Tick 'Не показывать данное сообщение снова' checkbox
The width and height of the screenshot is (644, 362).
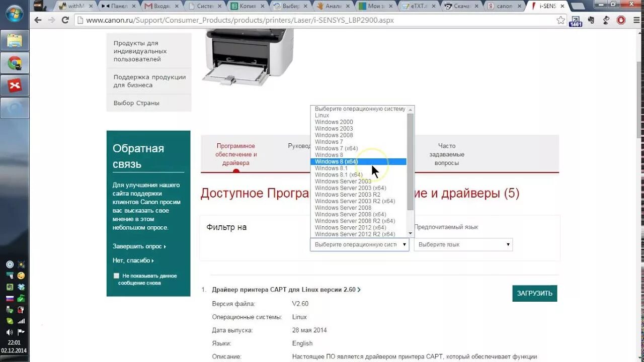click(x=117, y=276)
